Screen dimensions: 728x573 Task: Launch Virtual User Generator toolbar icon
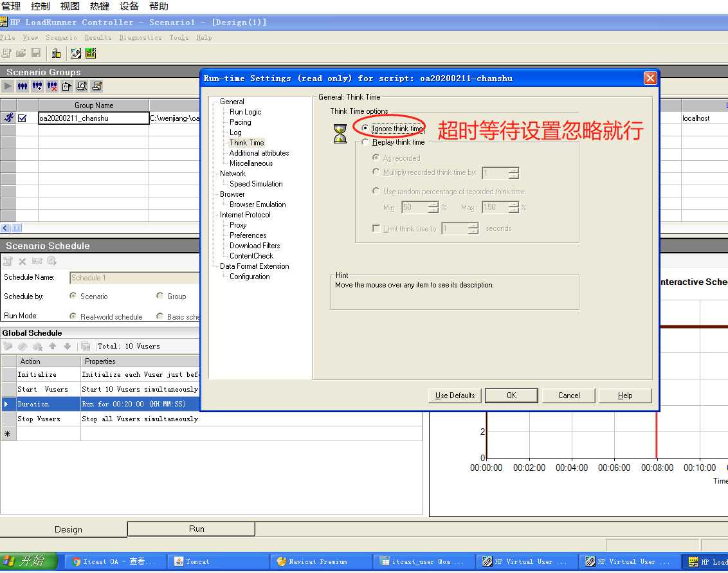pos(76,53)
